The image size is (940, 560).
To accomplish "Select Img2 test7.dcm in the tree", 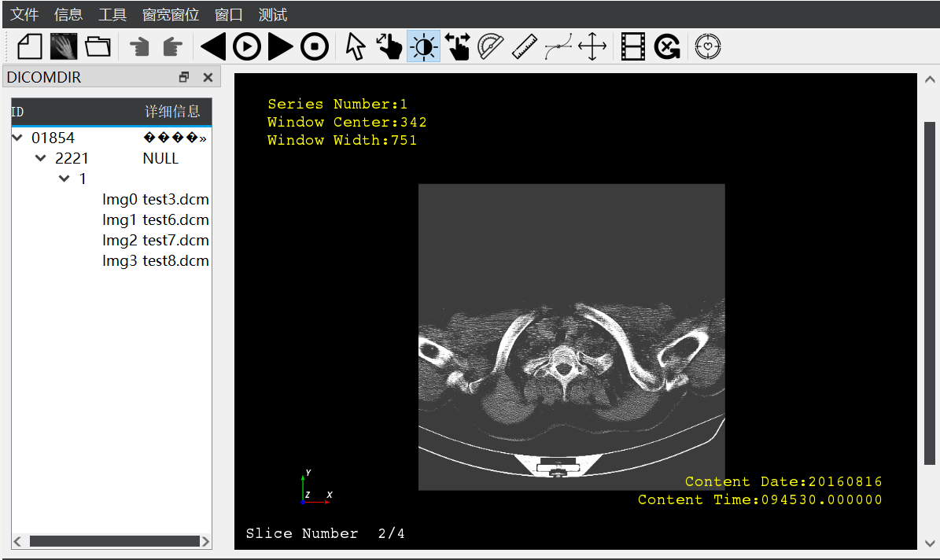I will click(x=155, y=240).
